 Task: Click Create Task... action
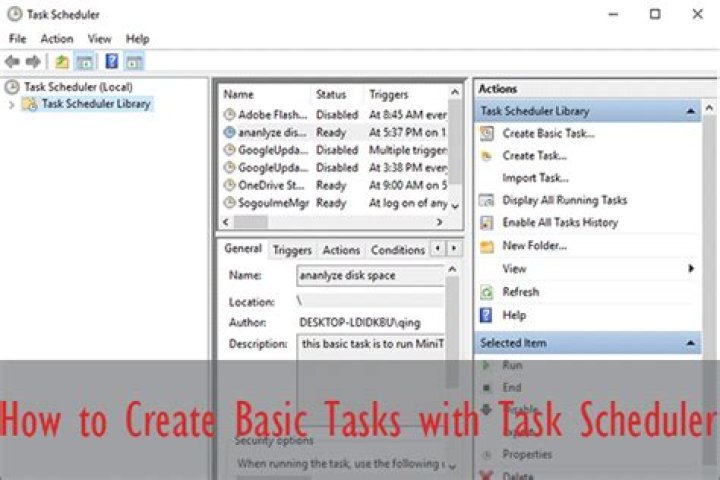pos(534,156)
